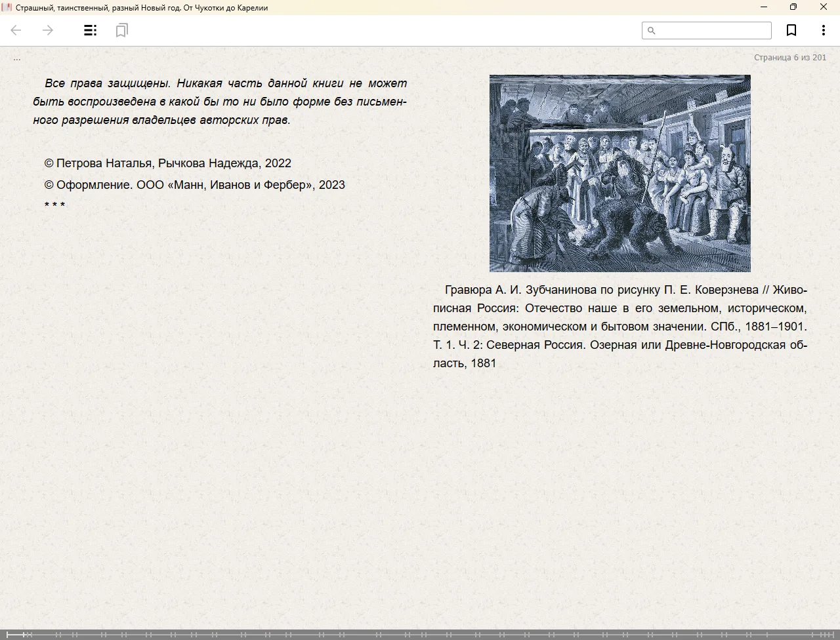840x640 pixels.
Task: Open the table of contents list icon
Action: click(91, 30)
